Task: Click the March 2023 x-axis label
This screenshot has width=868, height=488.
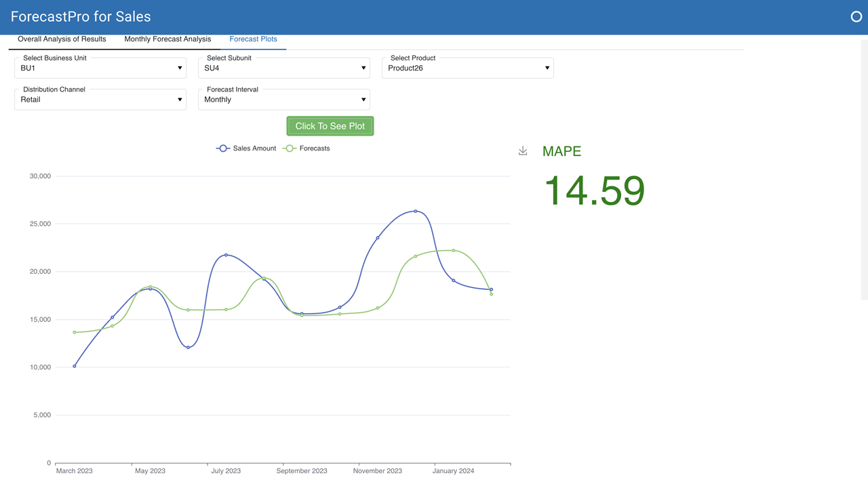Action: pos(75,471)
